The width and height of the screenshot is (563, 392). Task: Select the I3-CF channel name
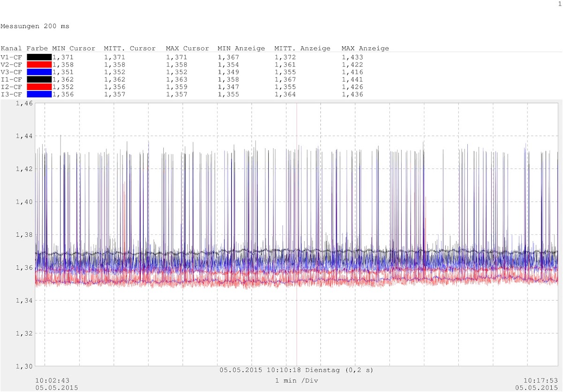point(12,95)
